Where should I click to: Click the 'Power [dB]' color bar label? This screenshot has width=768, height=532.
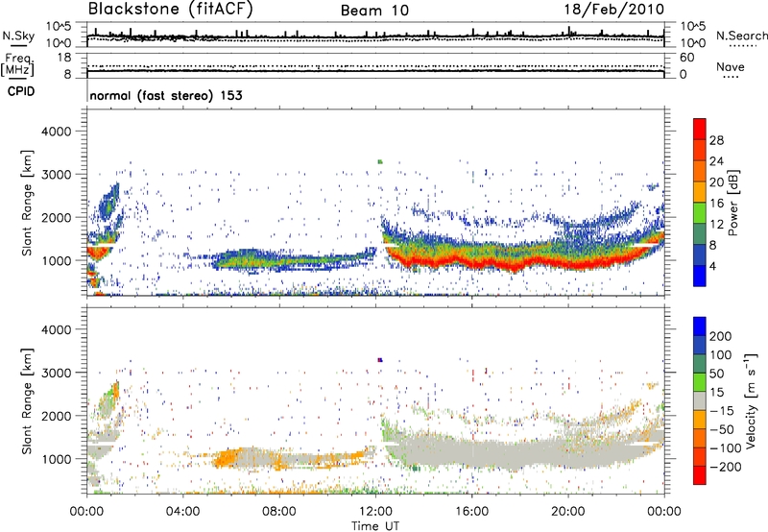733,203
